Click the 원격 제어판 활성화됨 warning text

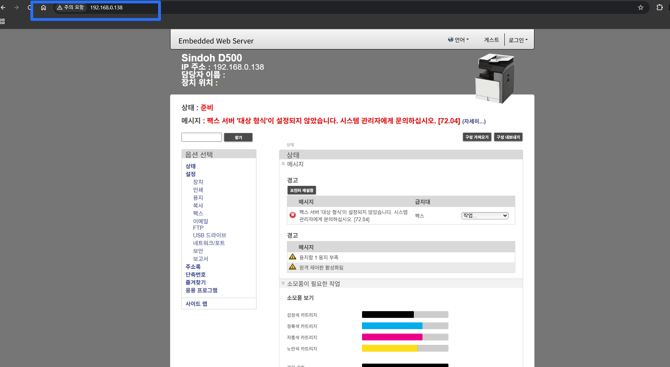(321, 267)
